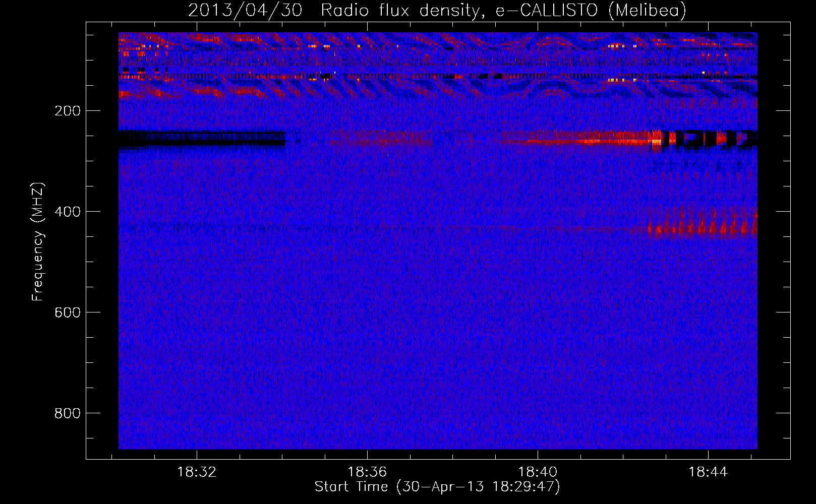Click the 18:32 time tick label

(x=197, y=472)
